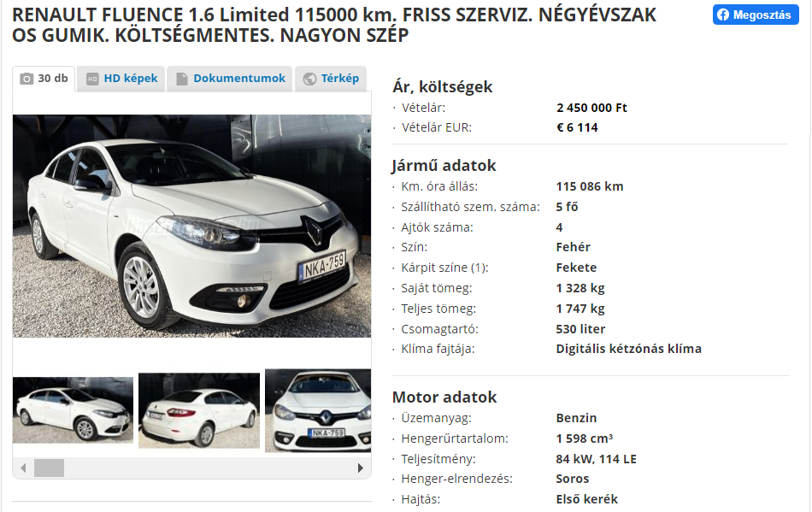Click the globe icon beside Térkép
812x512 pixels.
(309, 79)
